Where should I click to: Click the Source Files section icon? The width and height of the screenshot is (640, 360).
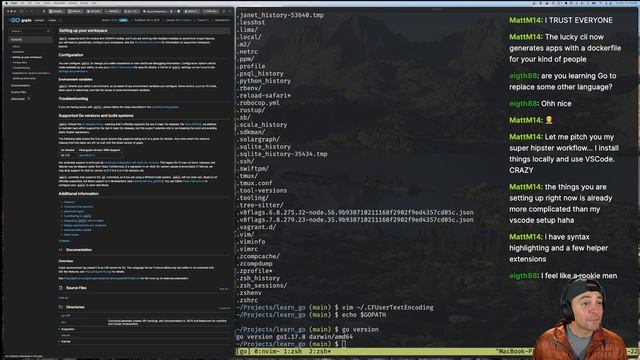point(61,288)
